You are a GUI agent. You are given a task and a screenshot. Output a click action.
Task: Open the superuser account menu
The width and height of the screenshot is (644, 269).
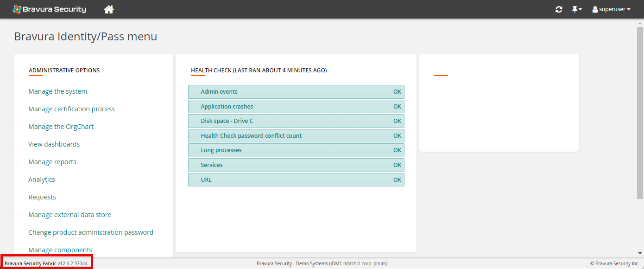(611, 9)
